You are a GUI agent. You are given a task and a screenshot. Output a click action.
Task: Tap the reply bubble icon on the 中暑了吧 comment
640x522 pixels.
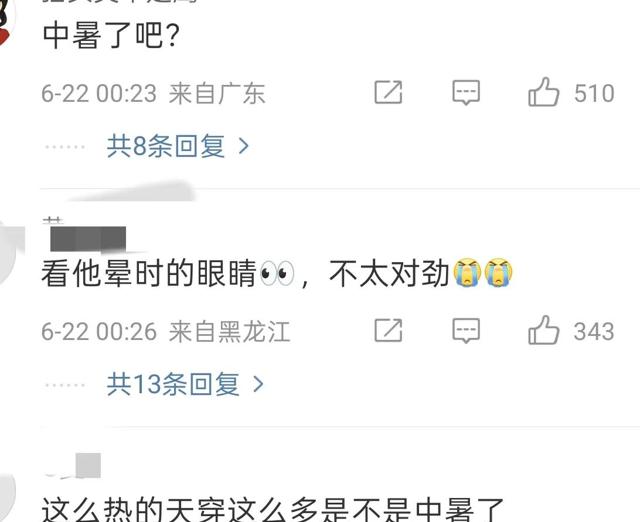coord(466,93)
